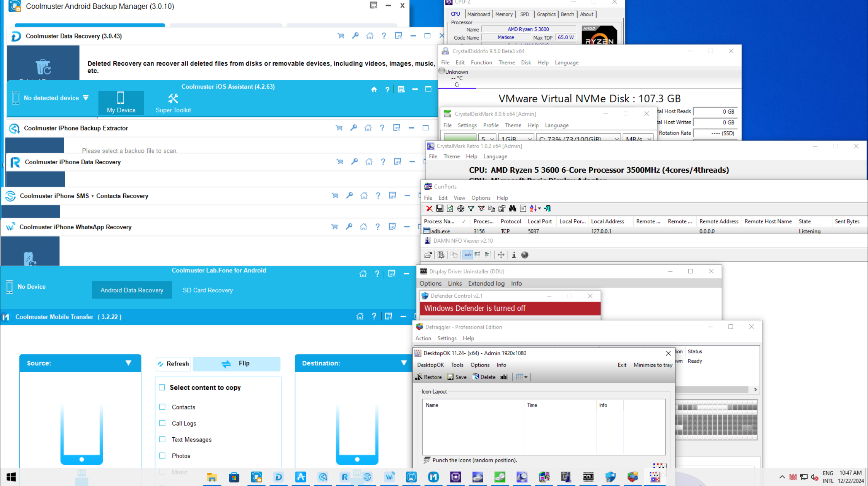This screenshot has height=486, width=868.
Task: Click the funnel filter icon in CurrPorts
Action: [x=471, y=208]
